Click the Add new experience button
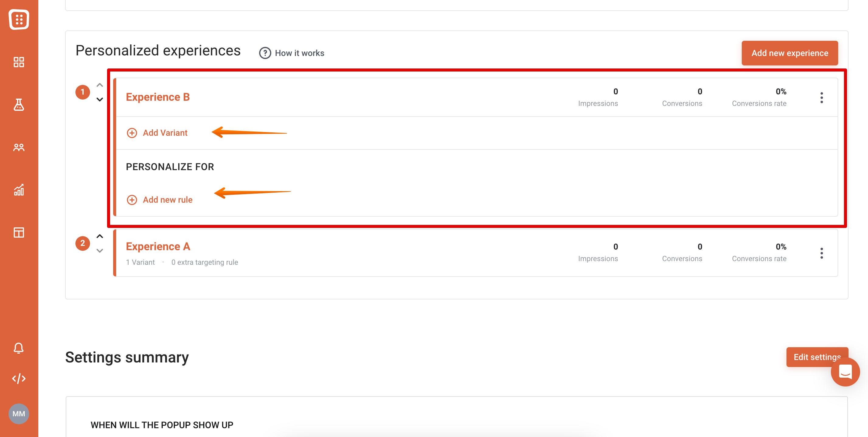Screen dimensions: 868x437 coord(790,53)
